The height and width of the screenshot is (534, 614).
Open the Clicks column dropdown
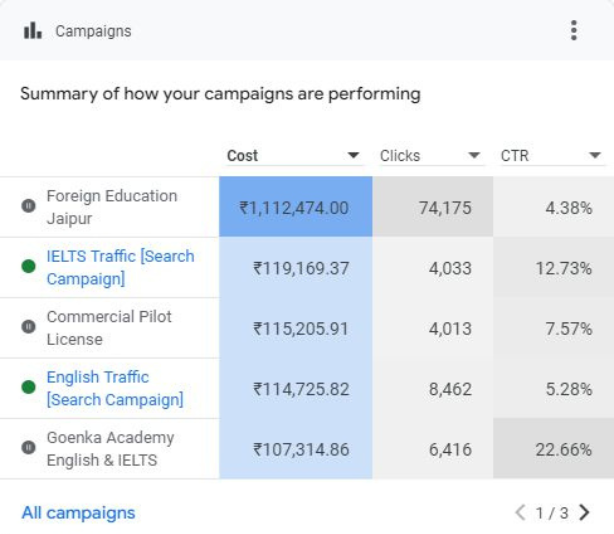(474, 156)
